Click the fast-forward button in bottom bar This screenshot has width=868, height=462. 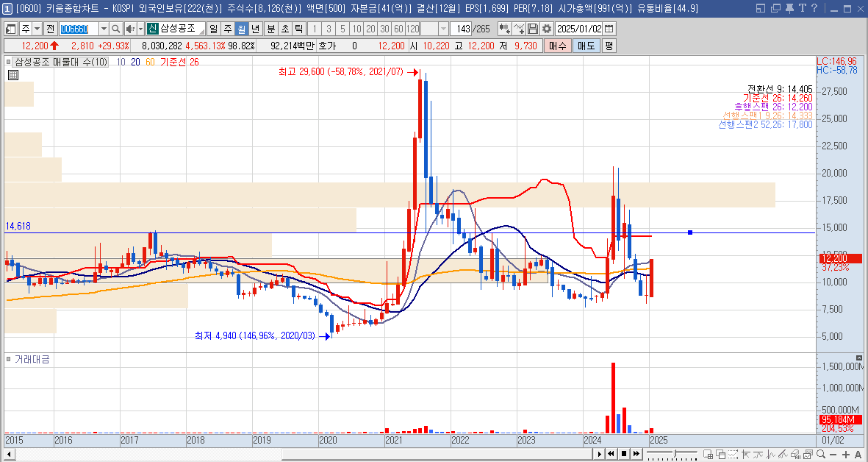[636, 454]
